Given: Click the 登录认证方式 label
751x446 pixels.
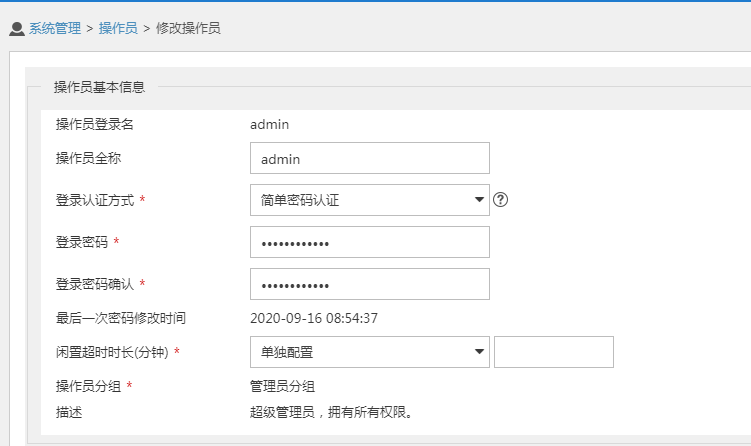Looking at the screenshot, I should coord(95,200).
